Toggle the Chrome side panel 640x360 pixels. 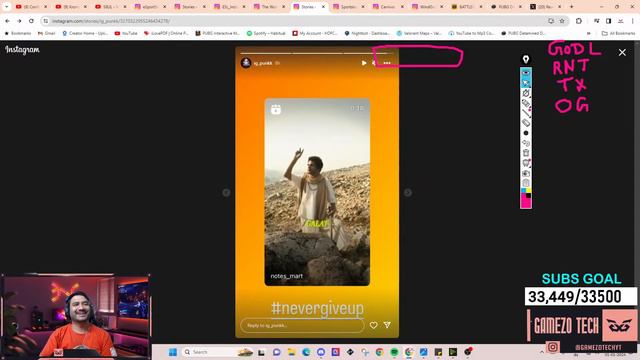tap(609, 21)
